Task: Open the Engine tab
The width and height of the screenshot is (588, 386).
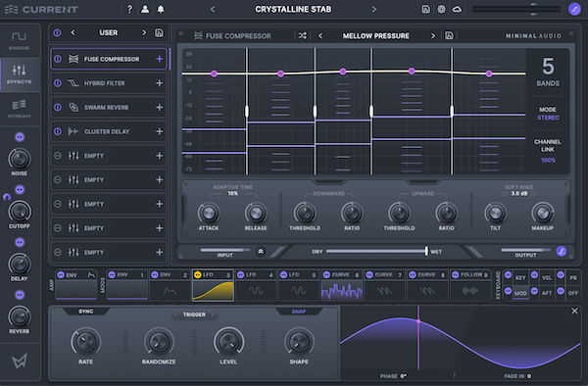Action: (20, 40)
